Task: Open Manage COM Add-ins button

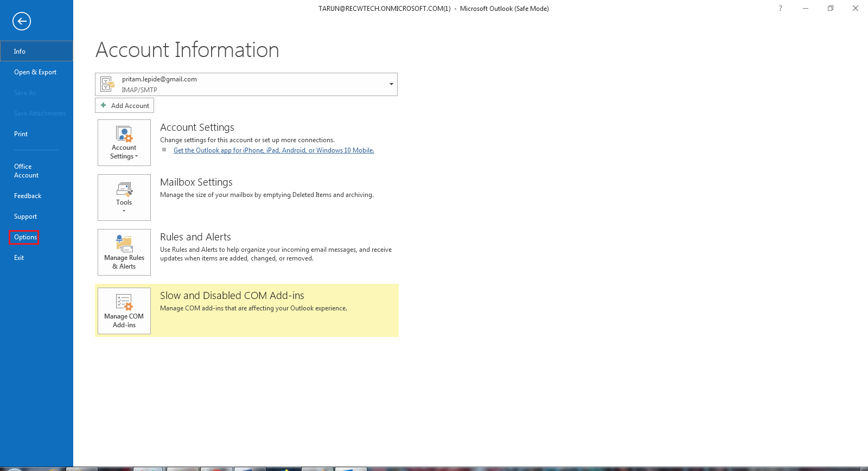Action: (x=124, y=311)
